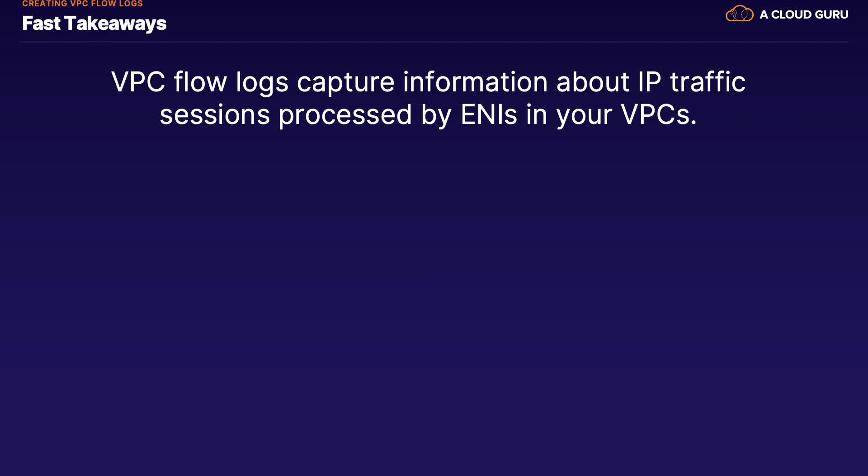Click the word "processed" in the main text
Viewport: 868px width, 476px height.
(x=345, y=115)
